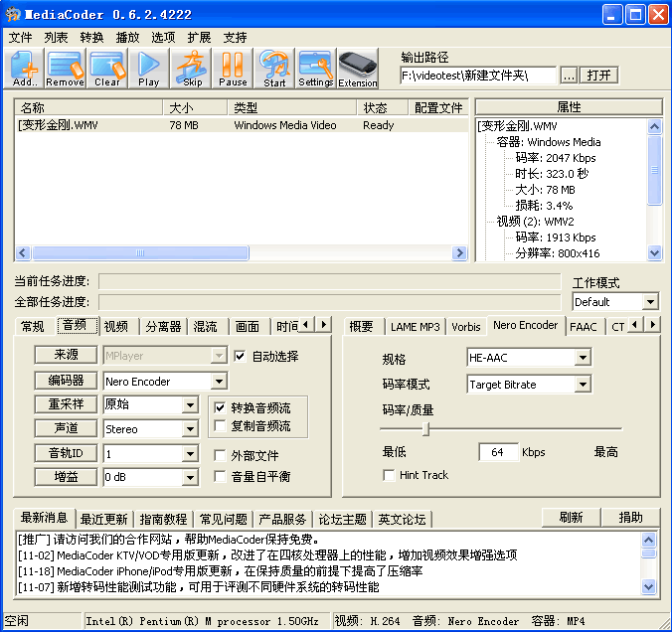Viewport: 672px width, 632px height.
Task: Click the 码率/质量 slider handle
Action: click(426, 429)
